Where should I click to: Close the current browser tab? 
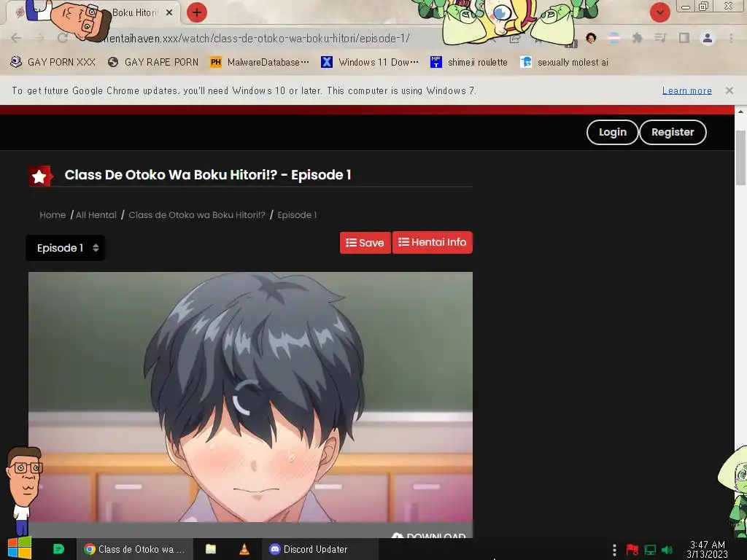(169, 13)
